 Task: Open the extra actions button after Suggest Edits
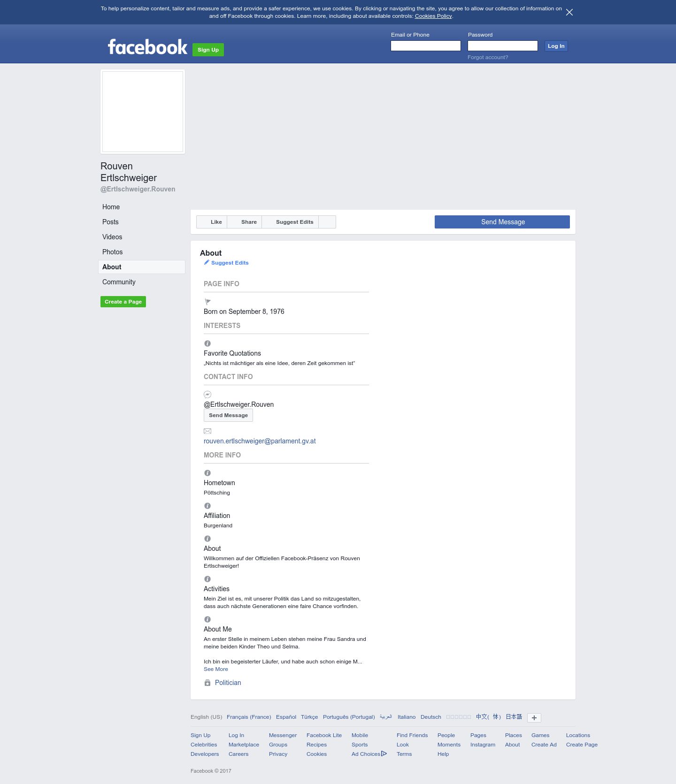pos(327,222)
